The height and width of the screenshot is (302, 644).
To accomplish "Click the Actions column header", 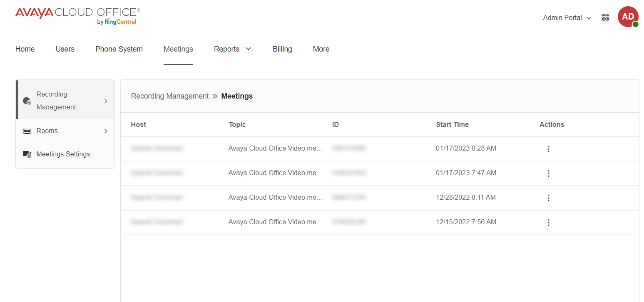I will click(x=552, y=124).
